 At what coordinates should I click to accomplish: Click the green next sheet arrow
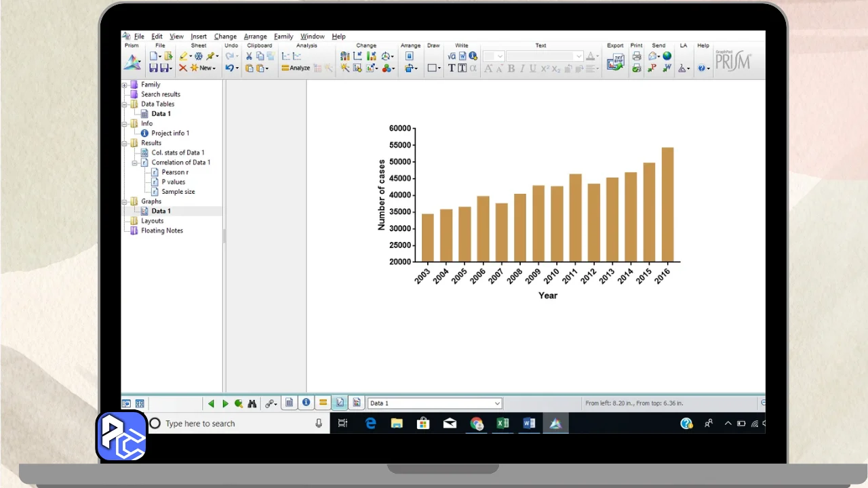click(225, 403)
